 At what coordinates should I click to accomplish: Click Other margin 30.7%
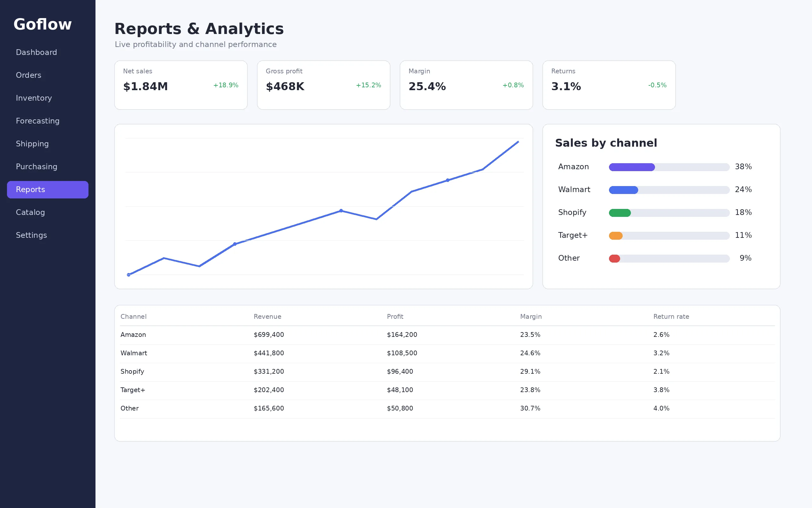[530, 409]
